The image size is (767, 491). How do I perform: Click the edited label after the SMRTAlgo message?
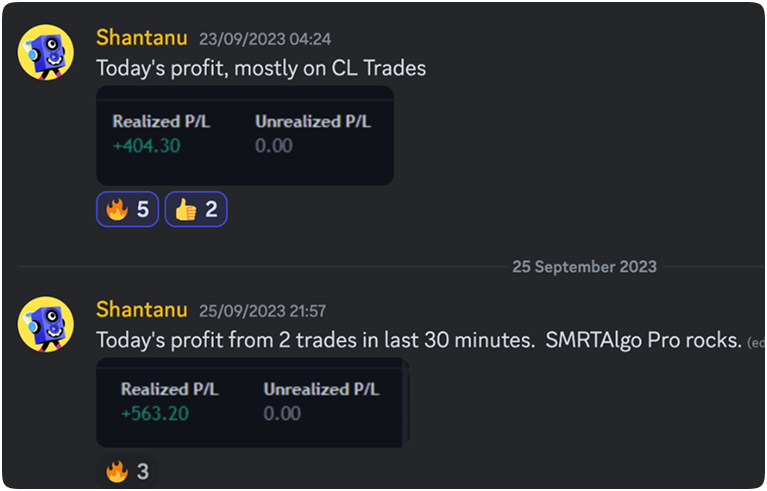[x=756, y=342]
